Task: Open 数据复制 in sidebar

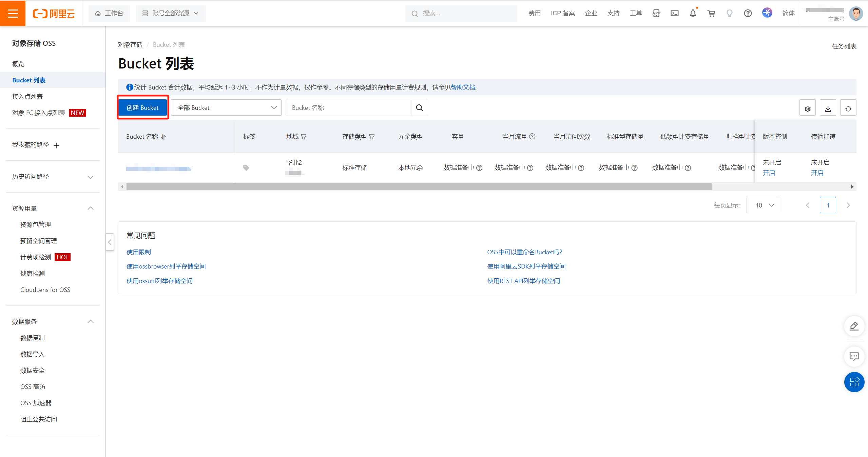Action: pyautogui.click(x=33, y=338)
